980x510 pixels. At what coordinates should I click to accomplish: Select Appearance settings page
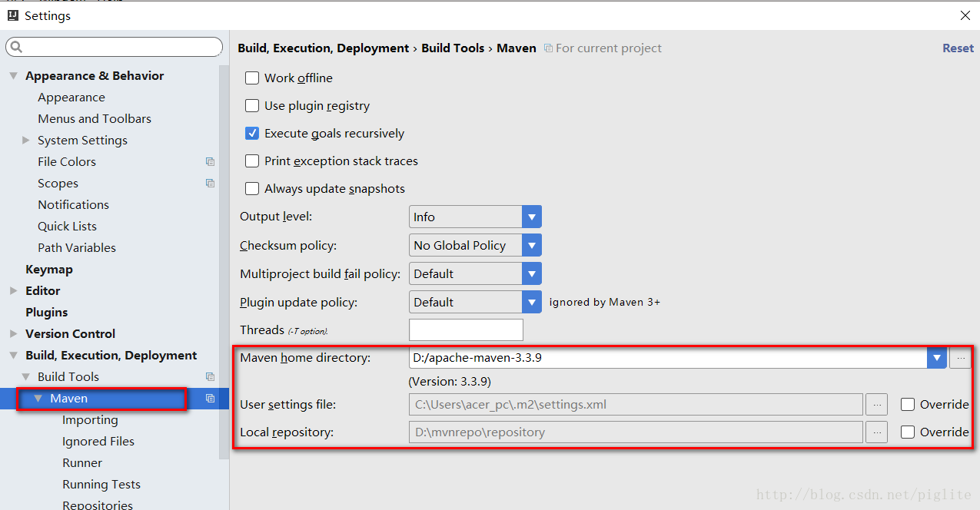(x=71, y=97)
